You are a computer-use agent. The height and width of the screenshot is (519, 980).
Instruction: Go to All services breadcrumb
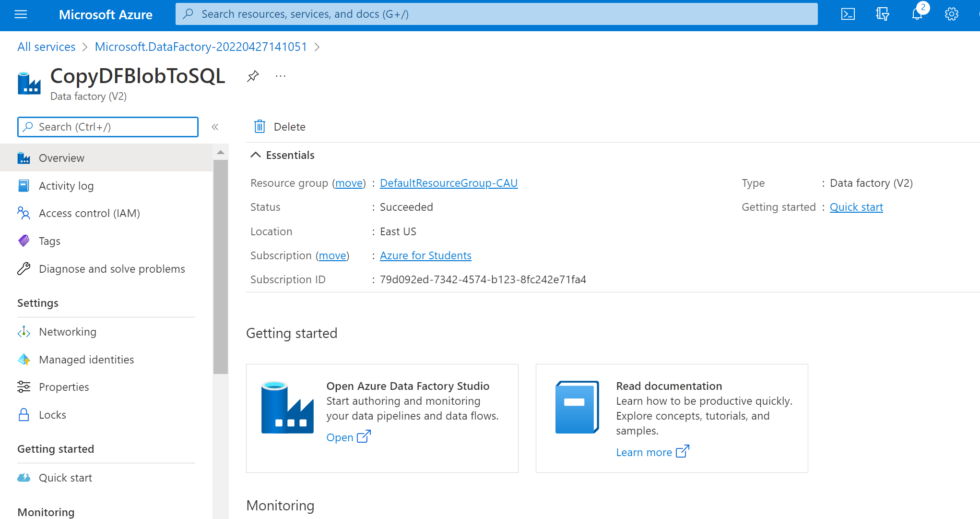[x=47, y=47]
